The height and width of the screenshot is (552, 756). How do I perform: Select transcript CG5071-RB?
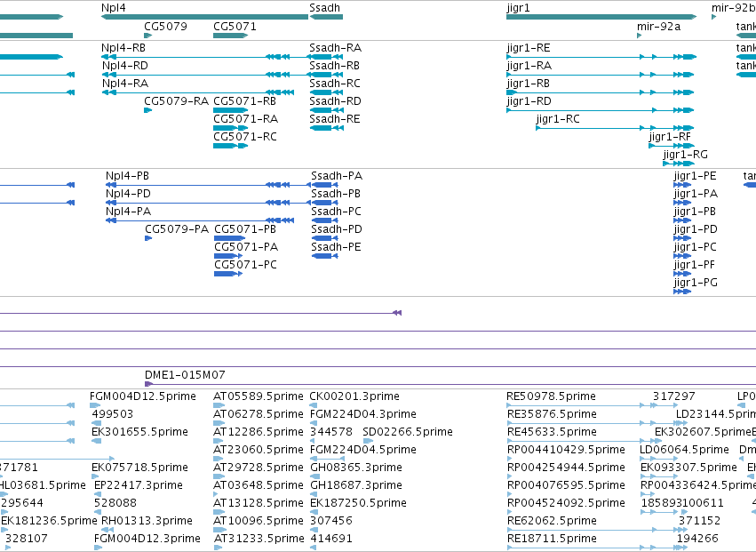pos(245,101)
